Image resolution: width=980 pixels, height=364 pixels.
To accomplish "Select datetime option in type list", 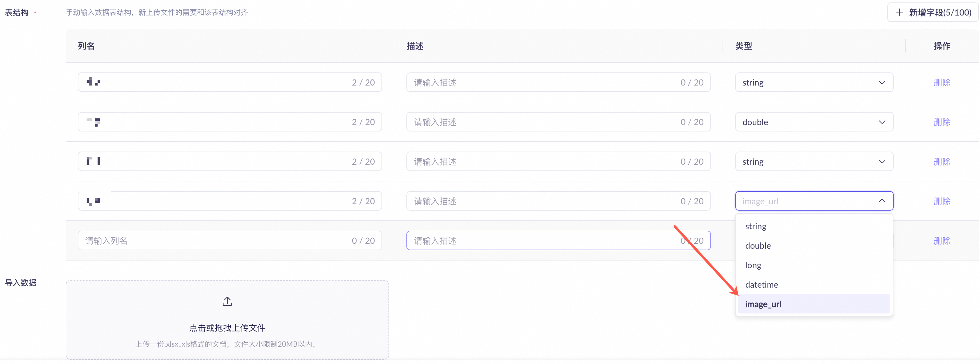I will pos(761,285).
